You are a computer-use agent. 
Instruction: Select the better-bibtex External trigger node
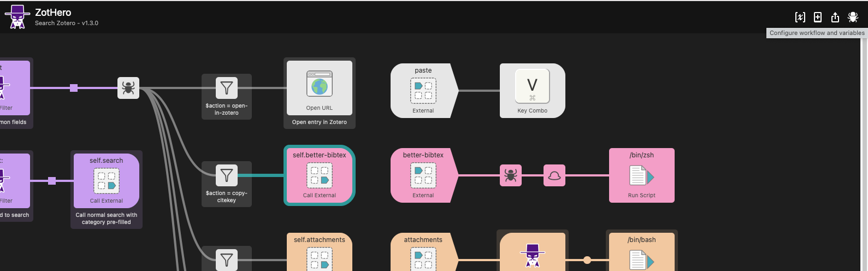pos(424,175)
